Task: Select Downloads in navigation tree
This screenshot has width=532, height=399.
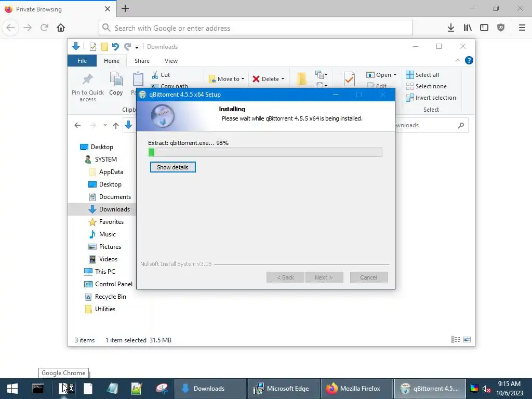Action: (x=109, y=209)
